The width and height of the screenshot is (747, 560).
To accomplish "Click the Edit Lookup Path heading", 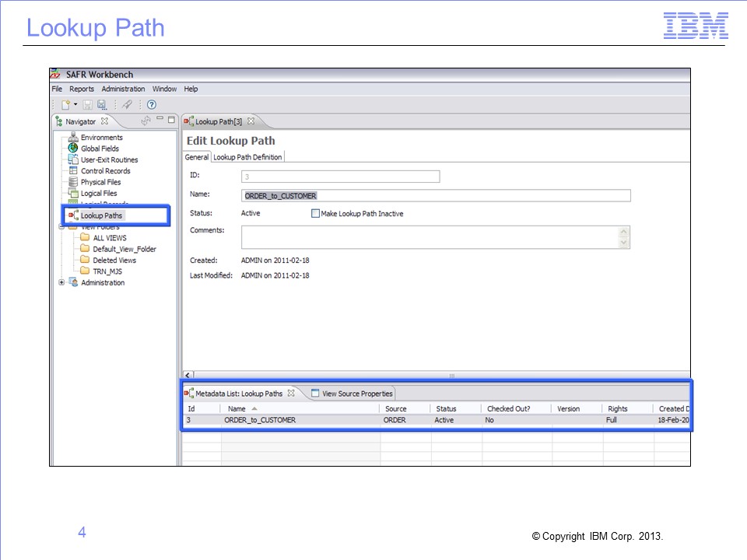I will click(x=230, y=141).
